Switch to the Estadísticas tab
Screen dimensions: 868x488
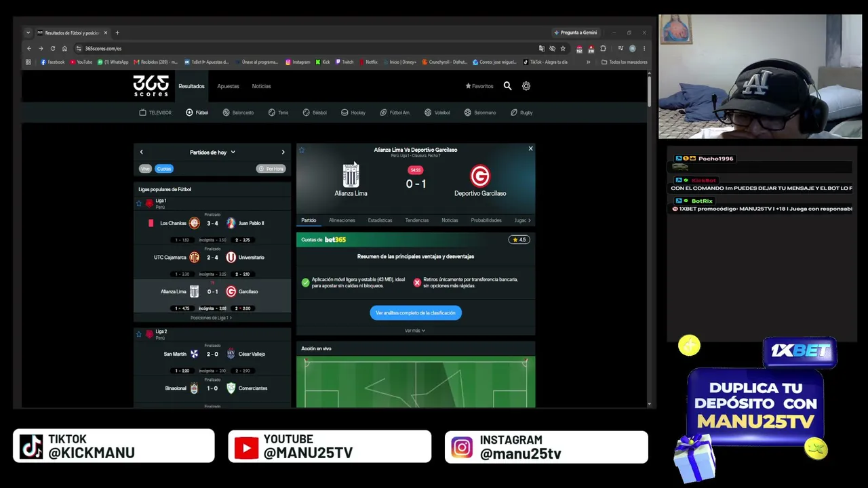coord(380,220)
